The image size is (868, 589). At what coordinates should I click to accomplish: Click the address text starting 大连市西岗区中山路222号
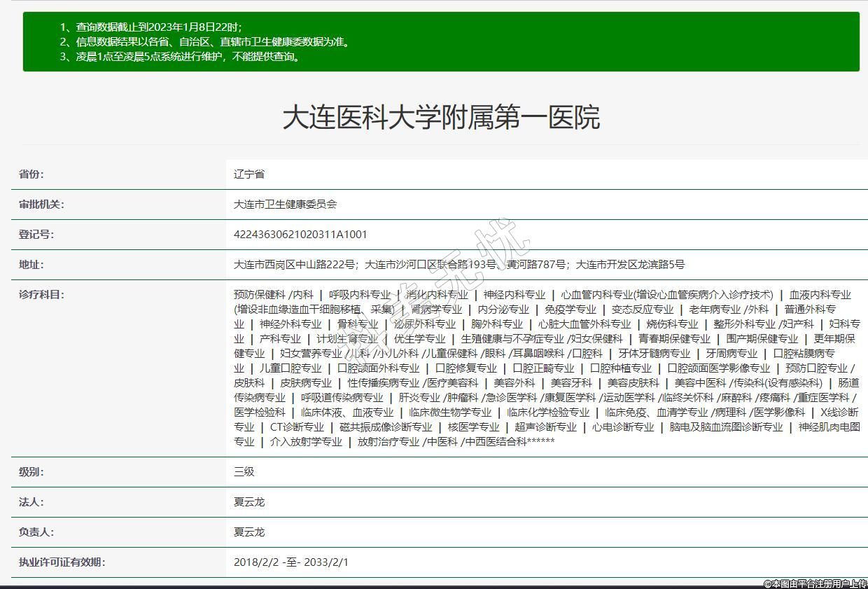(x=458, y=265)
